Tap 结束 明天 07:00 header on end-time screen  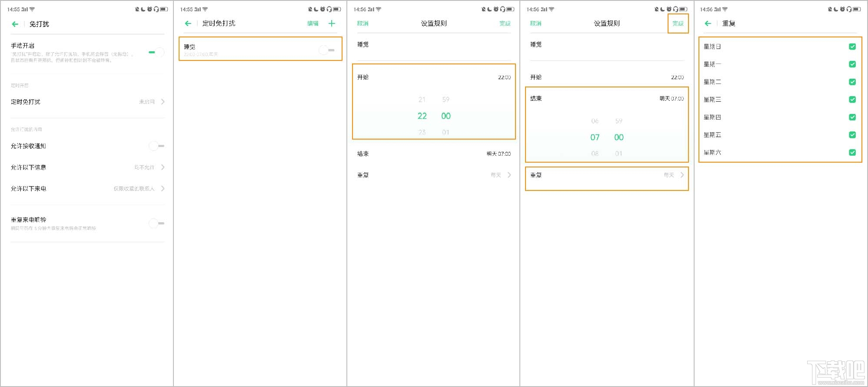tap(607, 99)
